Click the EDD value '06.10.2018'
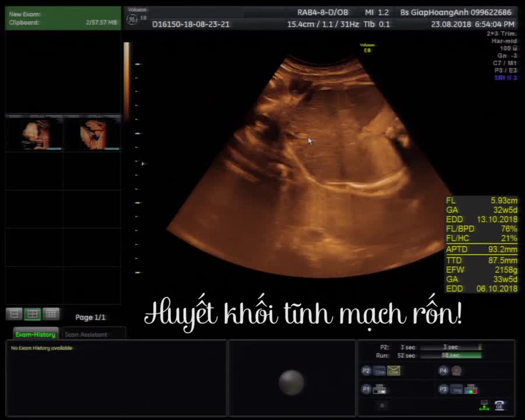This screenshot has width=525, height=420. [497, 288]
